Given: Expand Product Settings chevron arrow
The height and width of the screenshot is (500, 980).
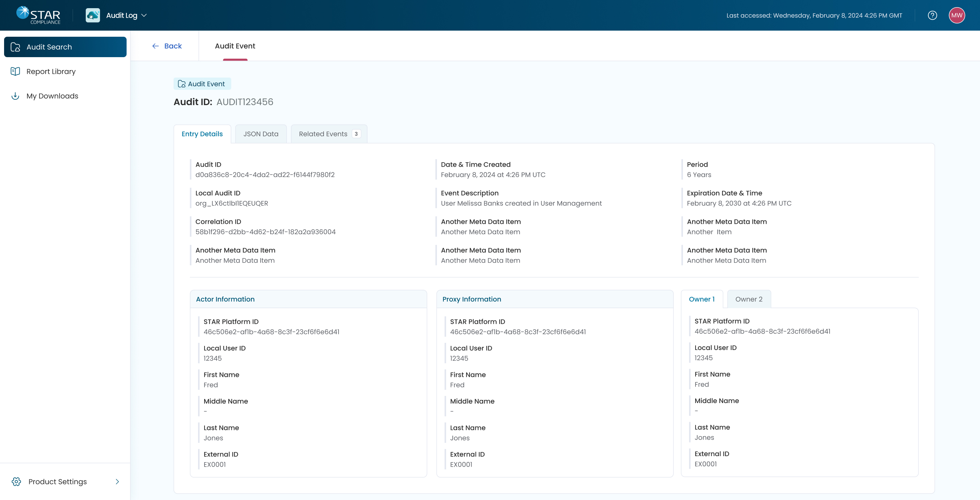Looking at the screenshot, I should tap(117, 481).
